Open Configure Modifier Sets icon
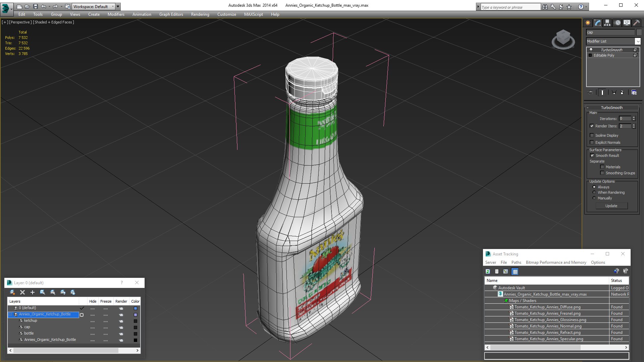This screenshot has height=362, width=644. (x=634, y=93)
